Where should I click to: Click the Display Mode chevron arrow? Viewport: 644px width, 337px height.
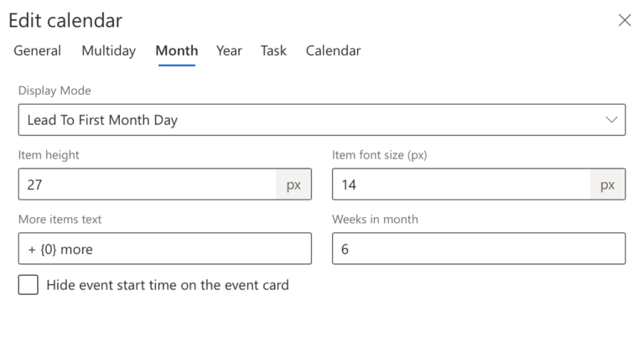[611, 120]
